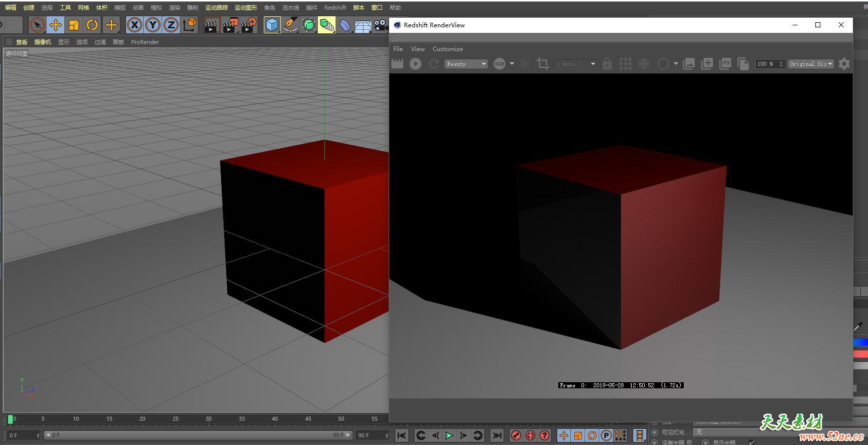Image resolution: width=868 pixels, height=445 pixels.
Task: Click the RenderView circle display icon
Action: 663,64
